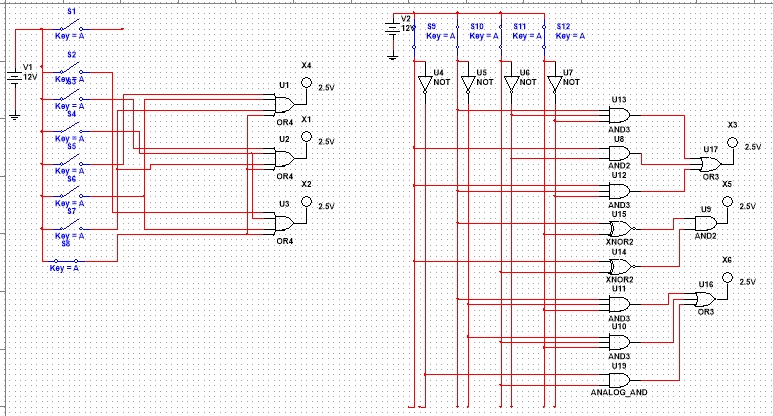
Task: Toggle switch S4
Action: (69, 129)
